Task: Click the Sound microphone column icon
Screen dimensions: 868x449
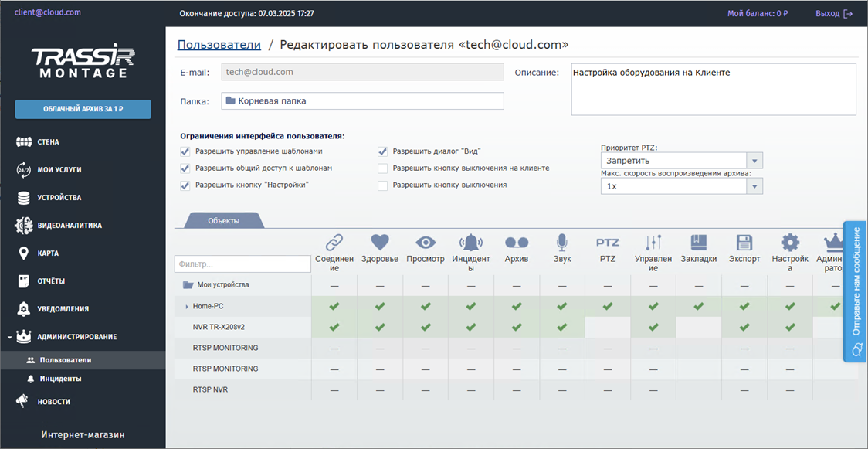Action: 562,242
